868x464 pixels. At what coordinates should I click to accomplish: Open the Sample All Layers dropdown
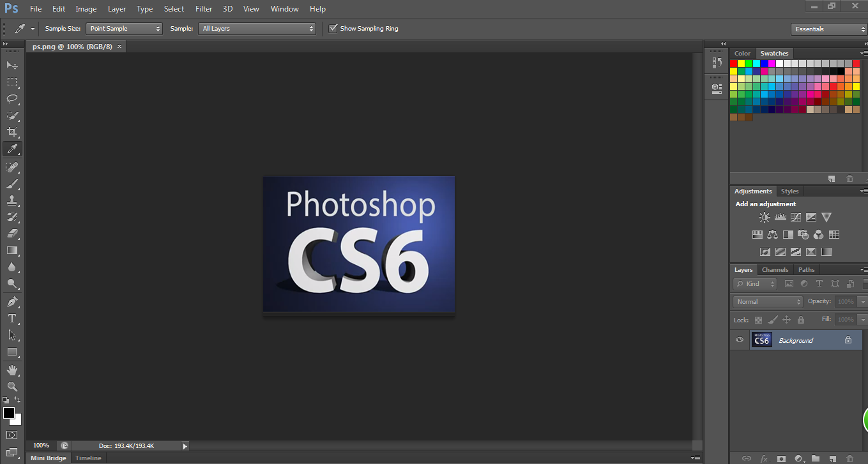click(257, 29)
